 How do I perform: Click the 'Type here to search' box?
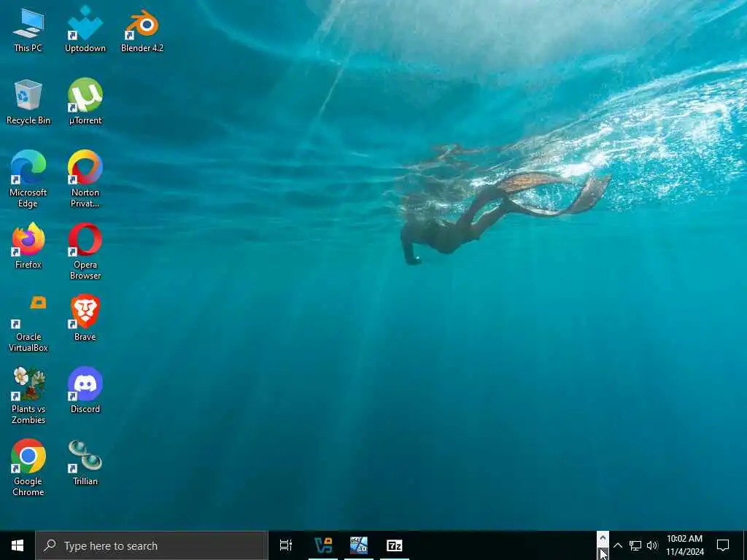coord(152,545)
